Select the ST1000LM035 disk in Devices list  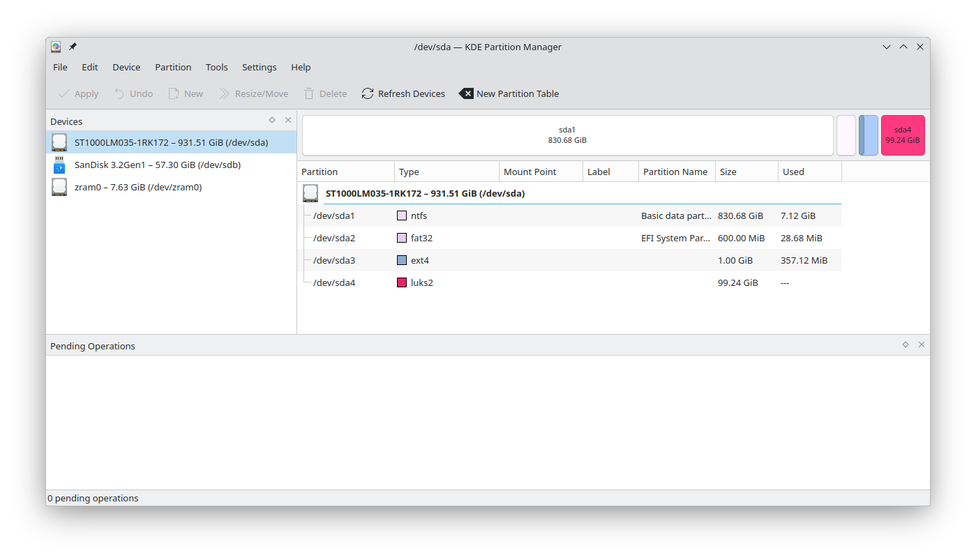[171, 142]
